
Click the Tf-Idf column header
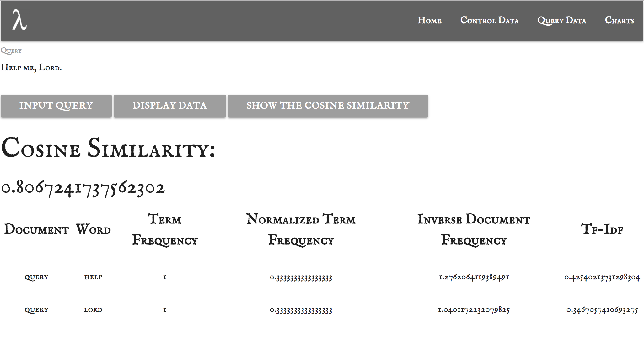click(x=602, y=229)
